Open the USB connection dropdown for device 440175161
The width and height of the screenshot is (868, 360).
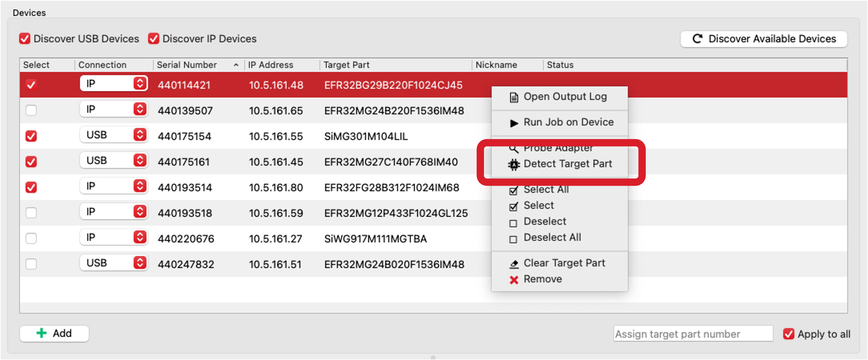coord(114,160)
